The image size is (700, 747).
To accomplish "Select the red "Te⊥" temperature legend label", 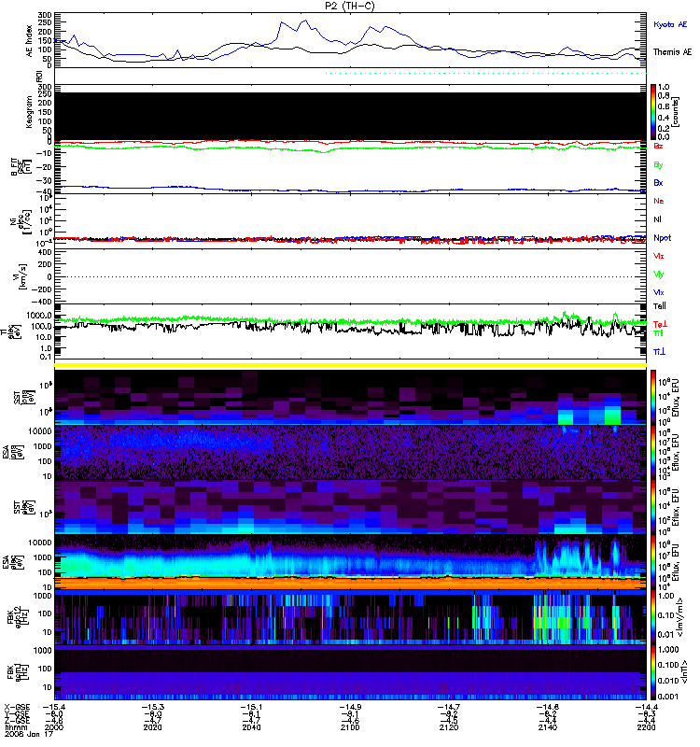I will pos(660,324).
